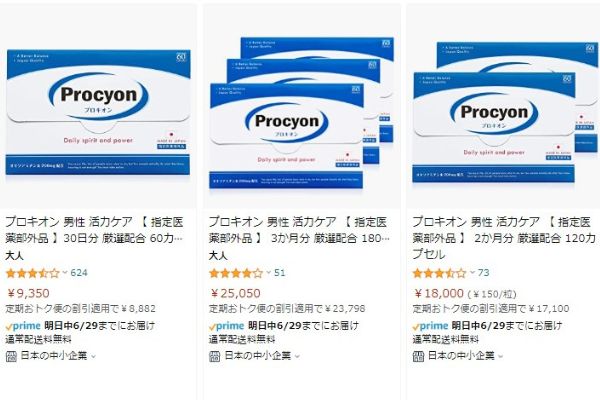Open product title for 2か月分 120カプセル

(x=504, y=238)
